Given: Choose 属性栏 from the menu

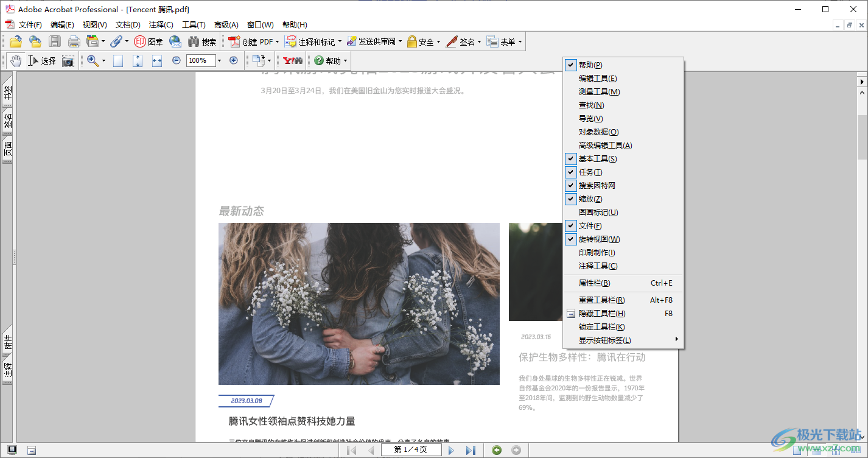Looking at the screenshot, I should 623,283.
